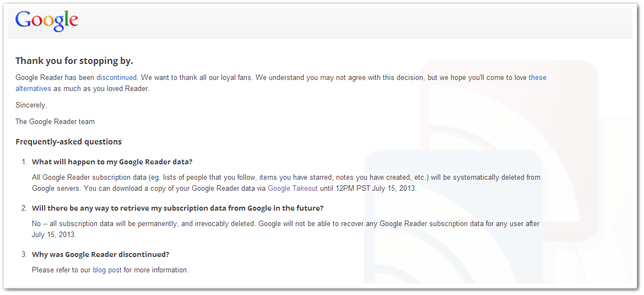Click the 'Thank you for stopping by.' heading
The height and width of the screenshot is (295, 644).
[x=74, y=61]
